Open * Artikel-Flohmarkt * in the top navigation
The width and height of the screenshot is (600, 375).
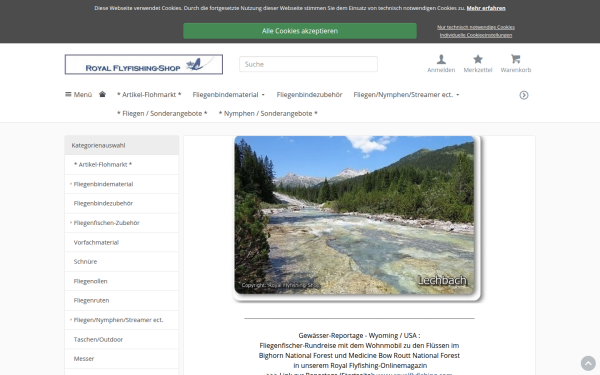149,95
